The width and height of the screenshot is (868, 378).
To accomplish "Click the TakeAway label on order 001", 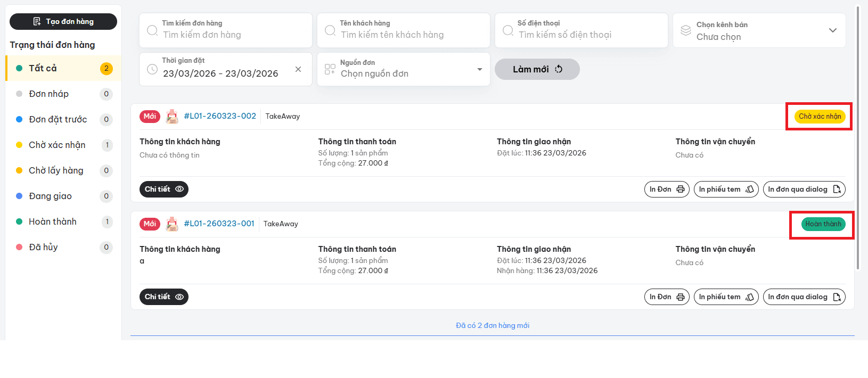I will click(x=281, y=224).
